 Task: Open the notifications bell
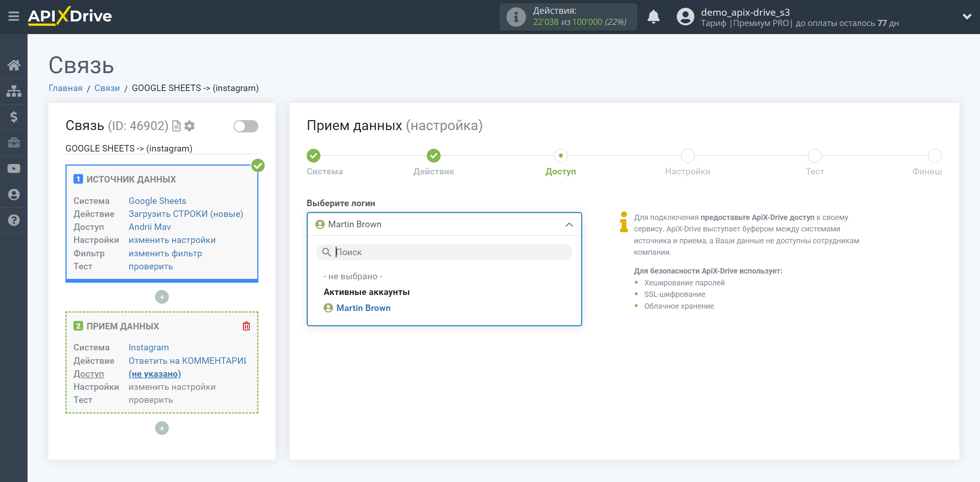[x=653, y=17]
